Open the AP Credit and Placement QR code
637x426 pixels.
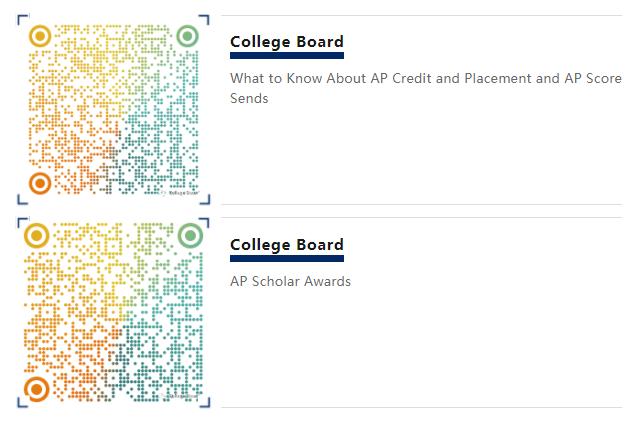tap(113, 110)
